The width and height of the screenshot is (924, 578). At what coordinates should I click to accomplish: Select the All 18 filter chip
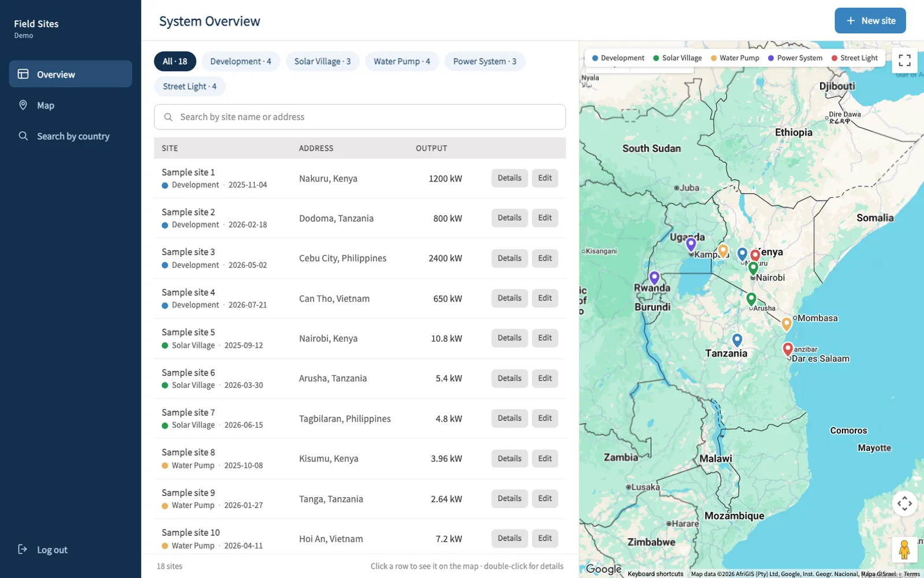(175, 61)
